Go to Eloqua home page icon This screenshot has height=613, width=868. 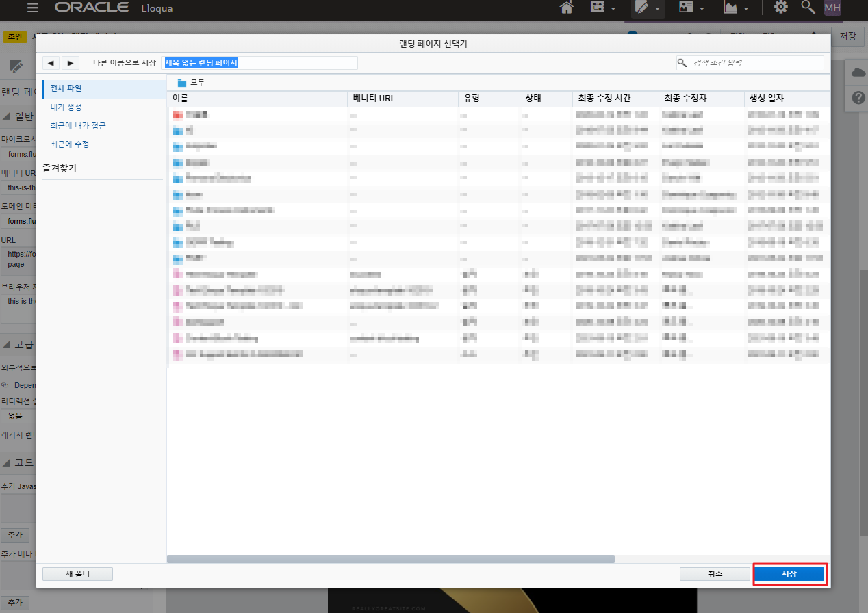coord(566,8)
